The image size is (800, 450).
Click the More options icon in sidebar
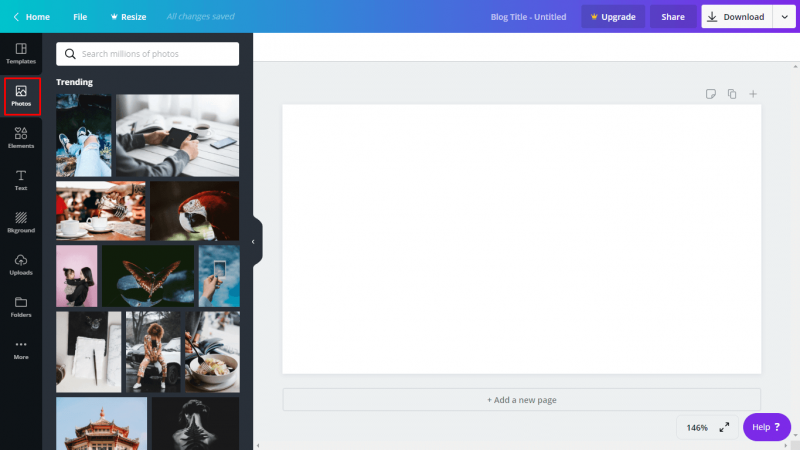tap(21, 349)
